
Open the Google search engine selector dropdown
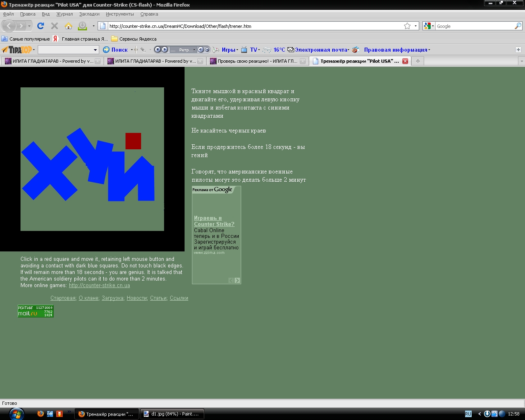tap(429, 26)
